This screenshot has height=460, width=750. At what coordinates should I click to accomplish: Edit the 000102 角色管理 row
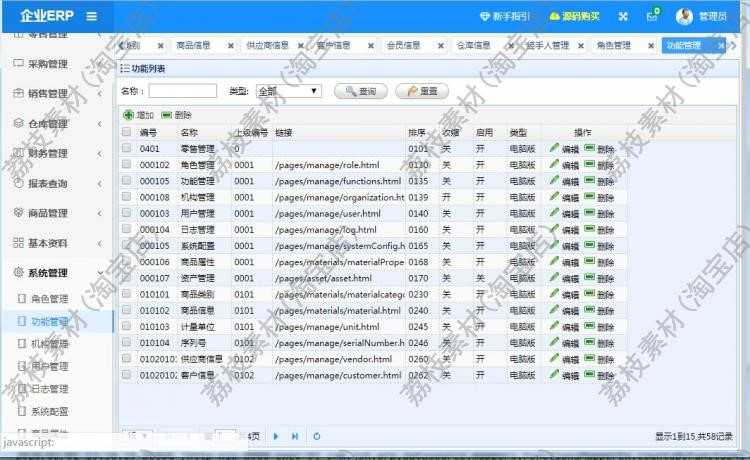pyautogui.click(x=564, y=165)
